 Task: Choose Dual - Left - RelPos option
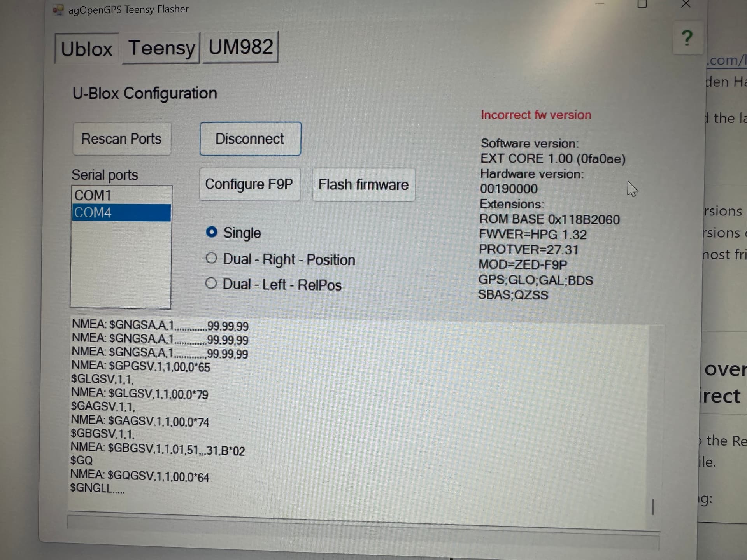[274, 284]
